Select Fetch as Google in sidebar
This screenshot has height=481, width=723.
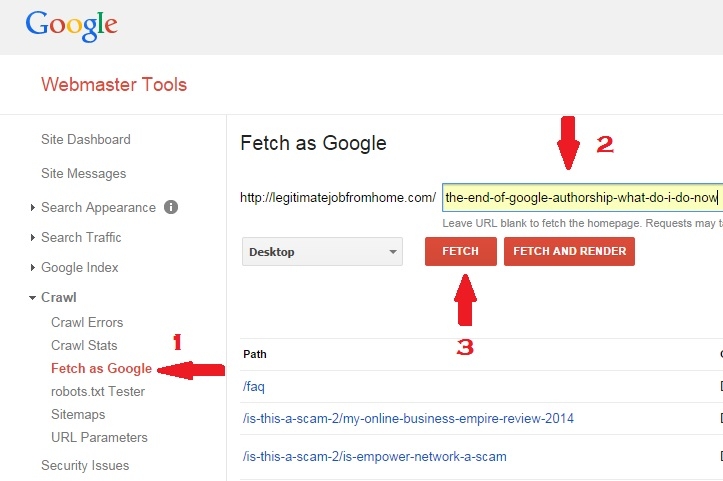pos(101,368)
